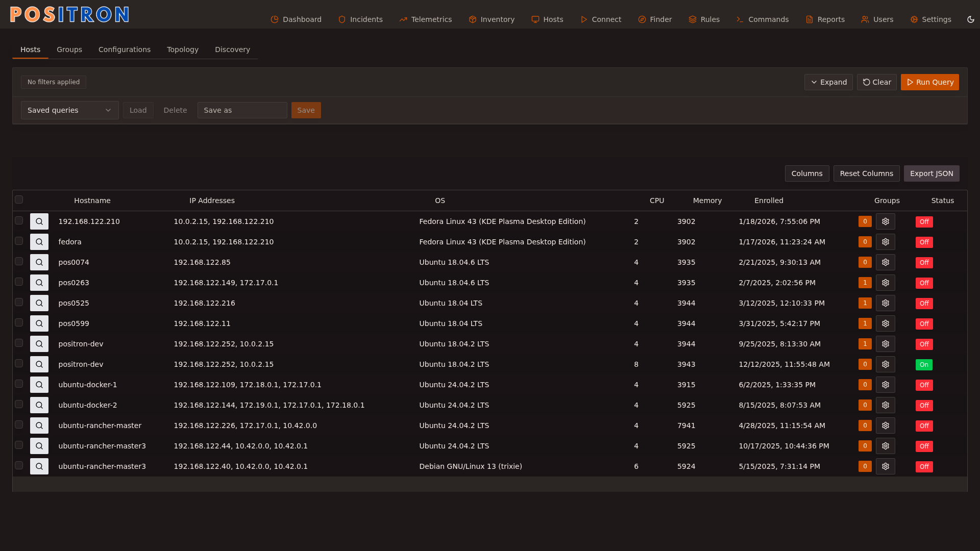Switch to the Topology tab

click(x=182, y=49)
